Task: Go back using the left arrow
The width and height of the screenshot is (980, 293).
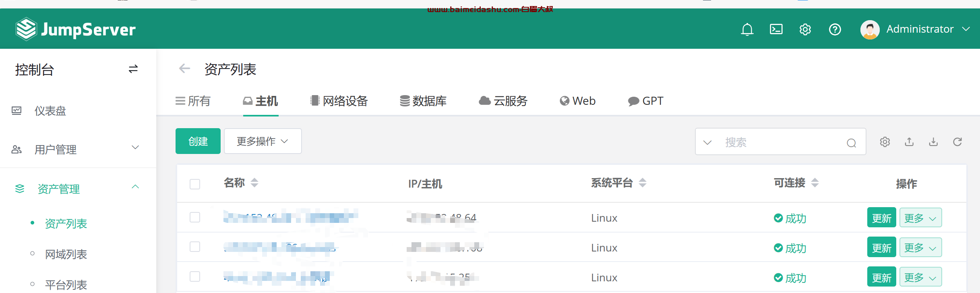Action: coord(184,69)
